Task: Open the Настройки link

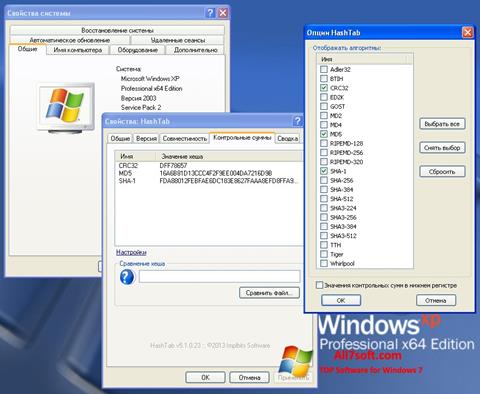Action: [131, 253]
